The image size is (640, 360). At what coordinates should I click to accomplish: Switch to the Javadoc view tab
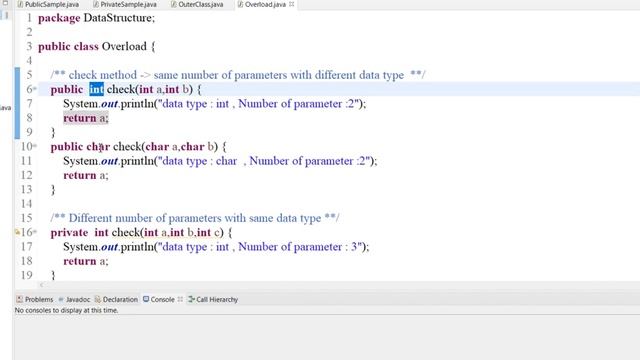click(74, 299)
